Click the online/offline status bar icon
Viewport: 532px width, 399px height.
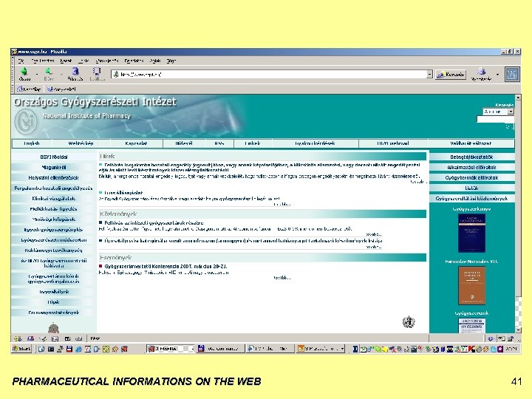pos(491,338)
